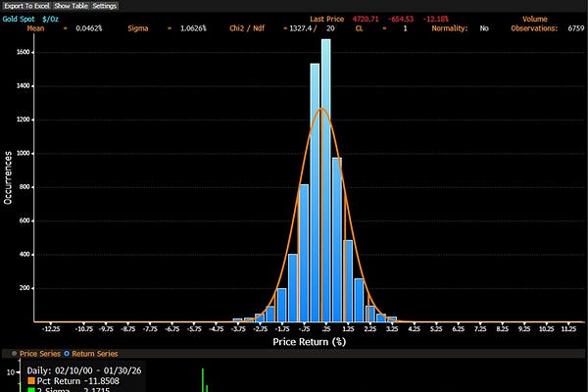588x392 pixels.
Task: Click the green 2 Sigma legend swatch
Action: coord(31,390)
